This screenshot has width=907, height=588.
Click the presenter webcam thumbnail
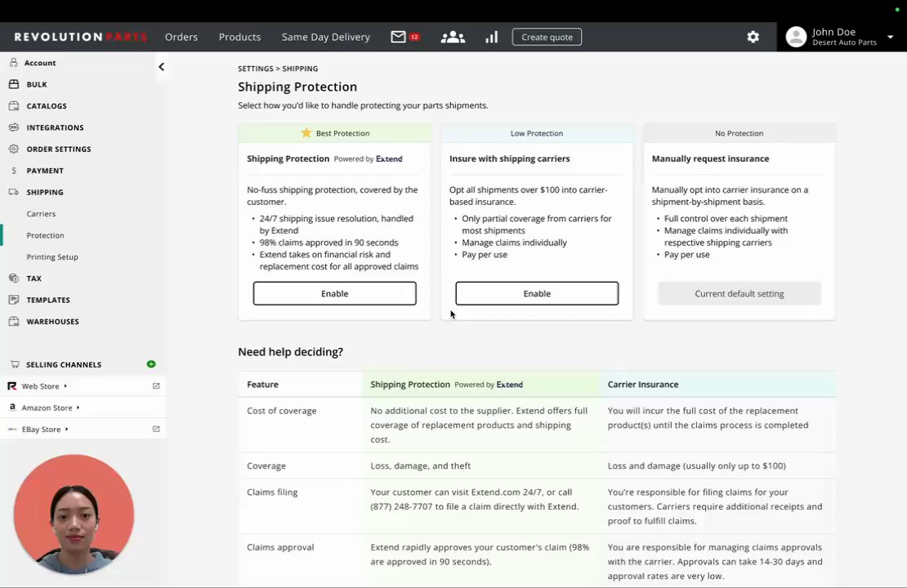click(74, 514)
